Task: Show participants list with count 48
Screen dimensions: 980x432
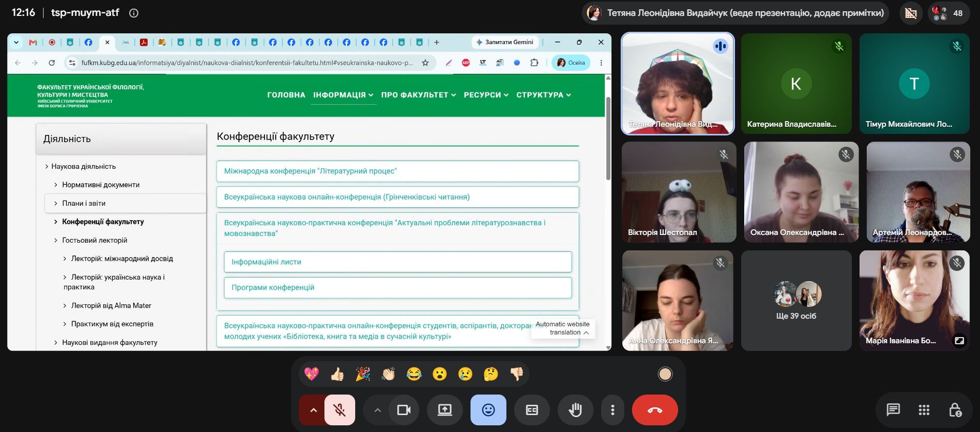Action: [x=948, y=13]
